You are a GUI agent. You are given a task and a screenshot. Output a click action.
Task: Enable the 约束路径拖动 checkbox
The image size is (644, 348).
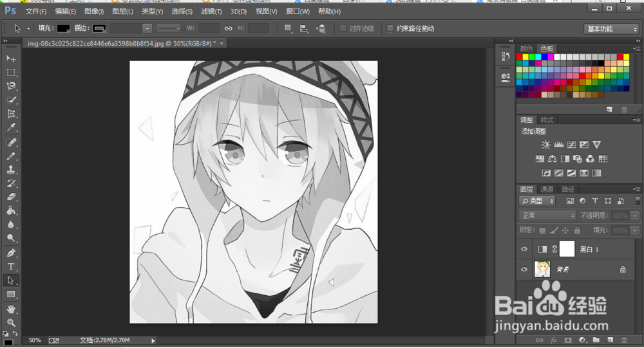(x=390, y=28)
